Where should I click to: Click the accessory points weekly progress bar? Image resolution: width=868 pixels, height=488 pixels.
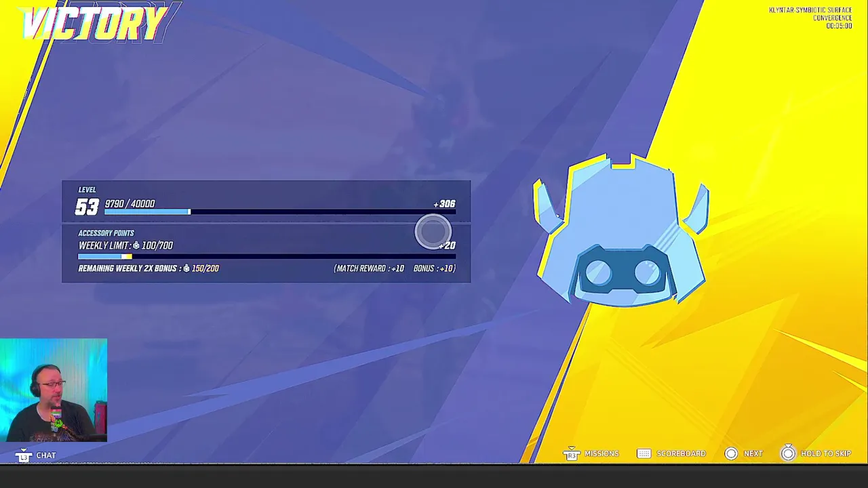[267, 256]
